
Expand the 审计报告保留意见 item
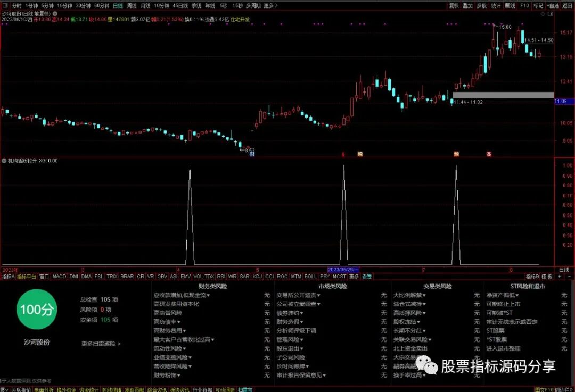tap(301, 375)
